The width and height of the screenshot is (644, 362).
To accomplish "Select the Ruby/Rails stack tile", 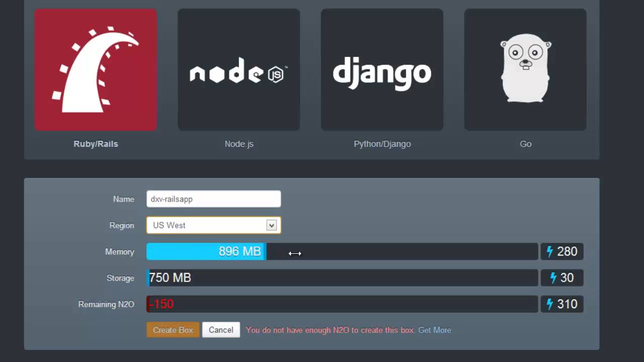I will (96, 69).
